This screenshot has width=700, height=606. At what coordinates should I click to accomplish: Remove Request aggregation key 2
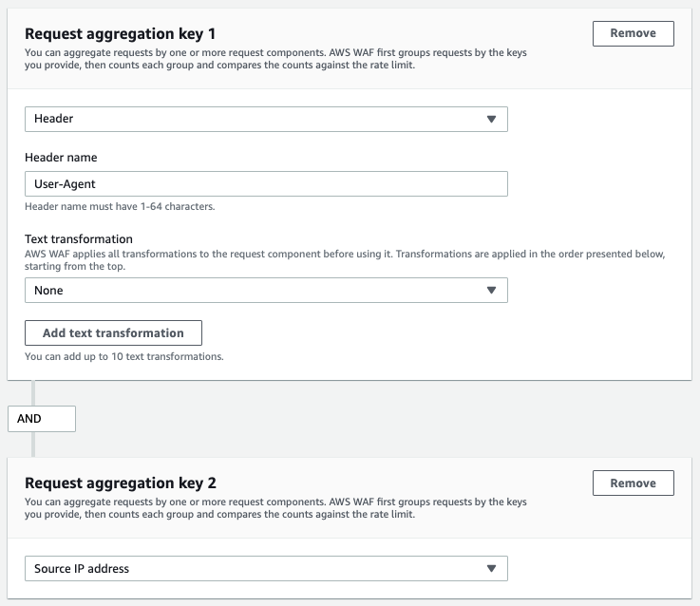click(633, 483)
